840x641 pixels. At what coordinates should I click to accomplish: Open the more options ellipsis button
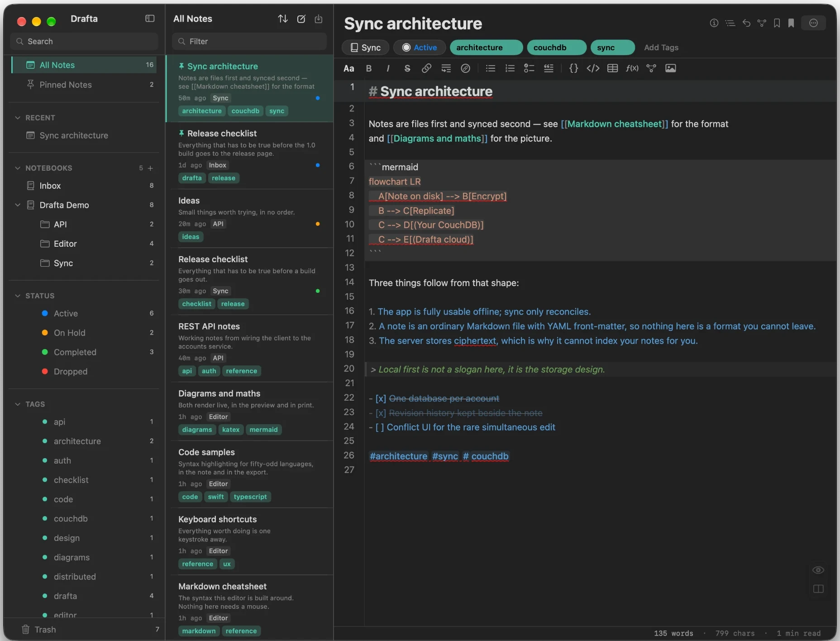coord(813,23)
